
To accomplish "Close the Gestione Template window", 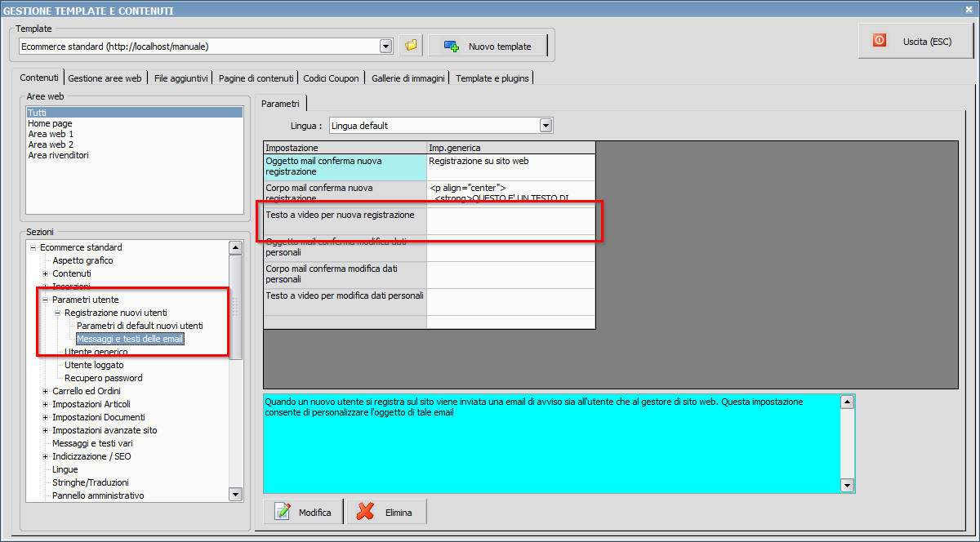I will (969, 9).
